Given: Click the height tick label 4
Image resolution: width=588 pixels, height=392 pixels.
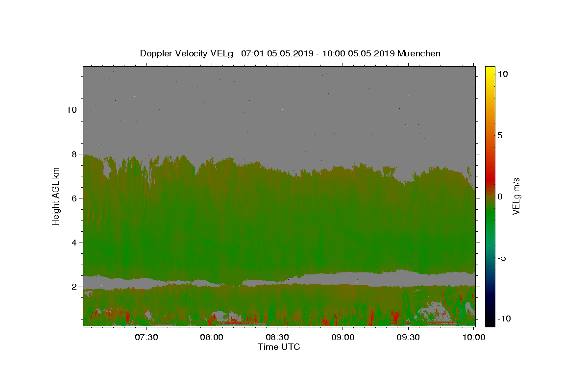Looking at the screenshot, I should (x=74, y=243).
